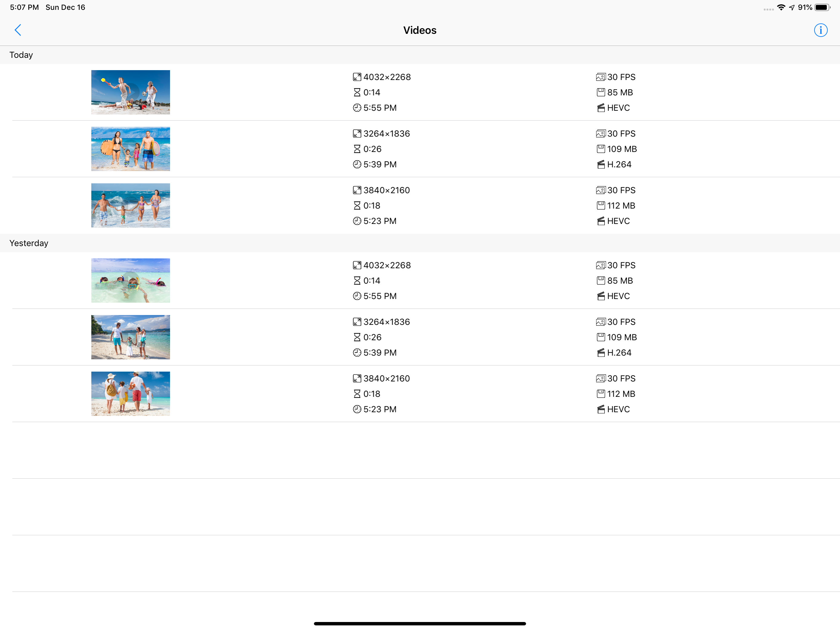Tap the home indicator bar at the bottom
This screenshot has height=630, width=840.
pos(420,623)
